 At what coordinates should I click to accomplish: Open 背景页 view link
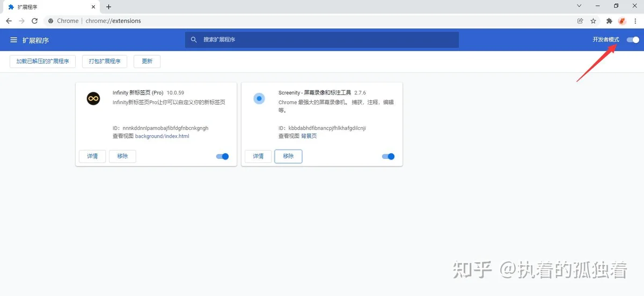(309, 136)
